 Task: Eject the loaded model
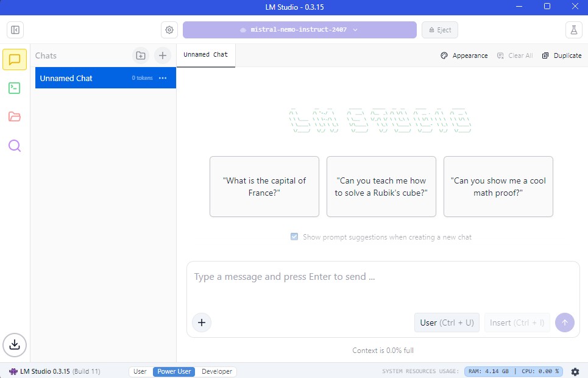(439, 30)
